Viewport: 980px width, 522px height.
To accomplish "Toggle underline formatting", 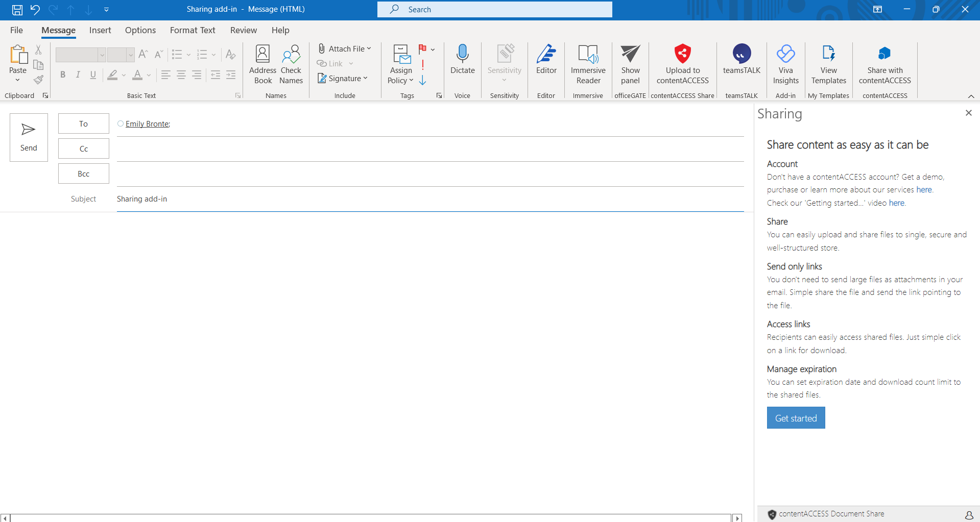I will [x=93, y=75].
